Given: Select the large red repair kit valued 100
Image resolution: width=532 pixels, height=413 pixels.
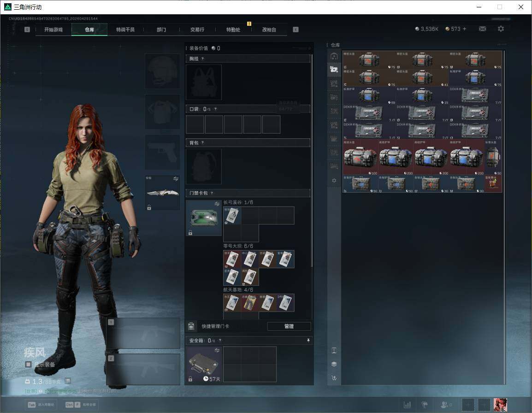Looking at the screenshot, I should (361, 158).
